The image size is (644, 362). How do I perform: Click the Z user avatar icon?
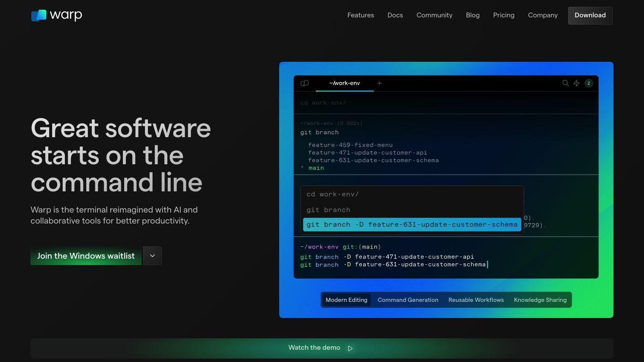[588, 83]
